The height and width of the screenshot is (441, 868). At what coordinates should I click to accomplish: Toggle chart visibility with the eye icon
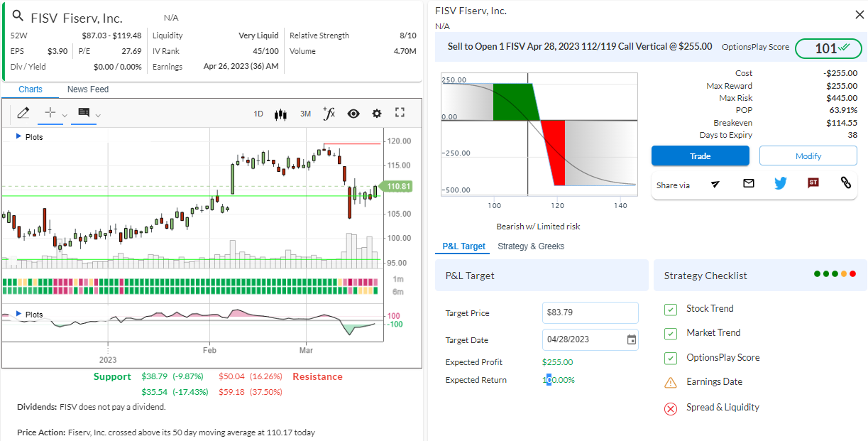(353, 114)
